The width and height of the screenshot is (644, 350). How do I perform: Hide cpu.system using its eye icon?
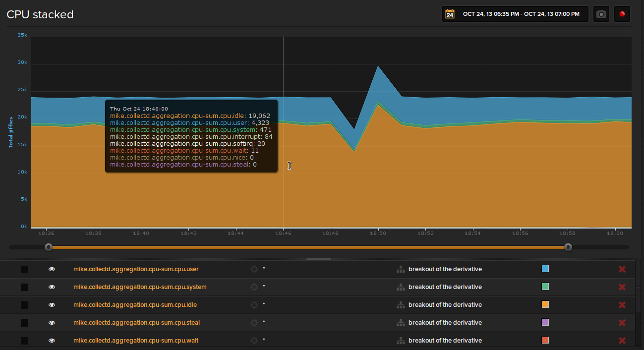[x=52, y=287]
